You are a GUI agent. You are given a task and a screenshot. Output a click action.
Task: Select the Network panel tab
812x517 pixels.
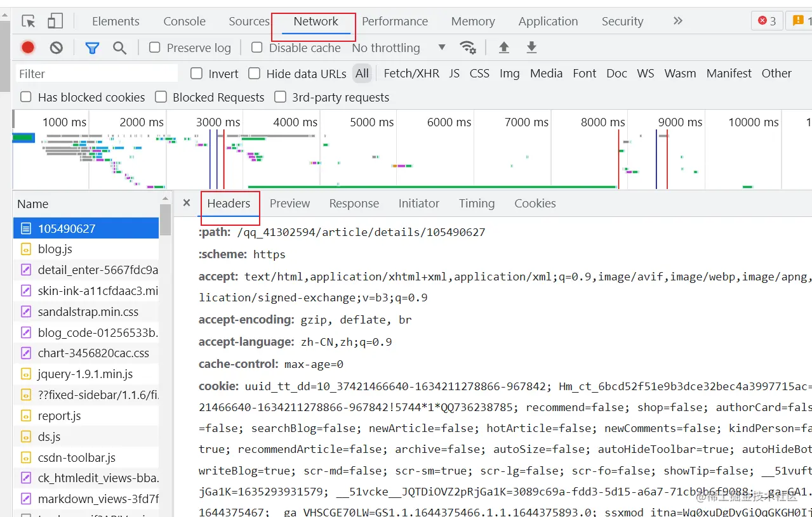pyautogui.click(x=316, y=21)
